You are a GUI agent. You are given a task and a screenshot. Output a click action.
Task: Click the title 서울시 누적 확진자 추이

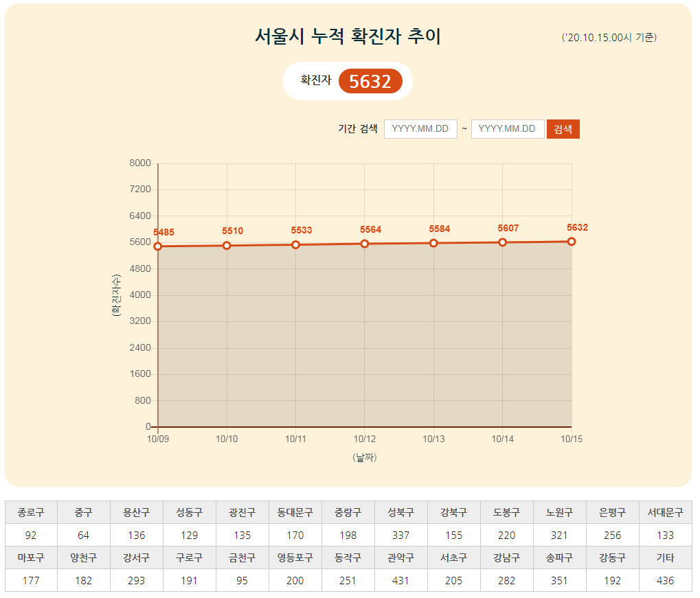tap(348, 36)
